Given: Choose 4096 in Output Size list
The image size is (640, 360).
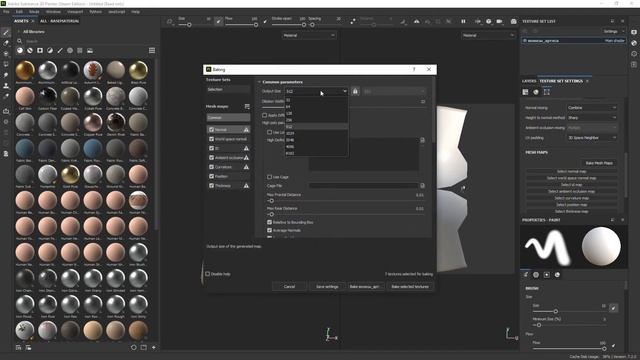Looking at the screenshot, I should coord(316,147).
